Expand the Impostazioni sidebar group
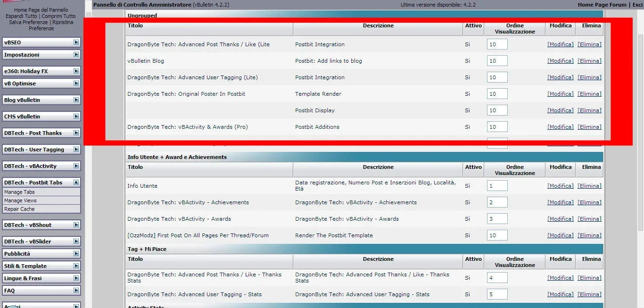The width and height of the screenshot is (644, 308). pos(76,55)
